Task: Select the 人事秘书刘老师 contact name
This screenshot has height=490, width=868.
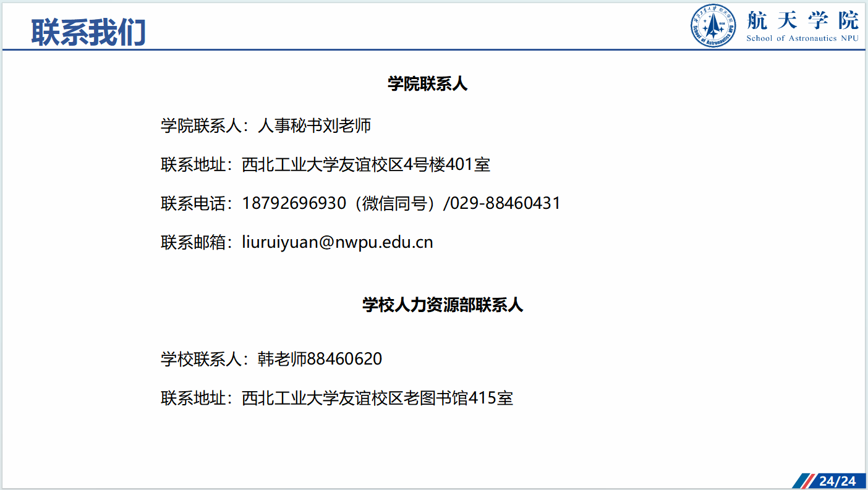Action: 314,125
